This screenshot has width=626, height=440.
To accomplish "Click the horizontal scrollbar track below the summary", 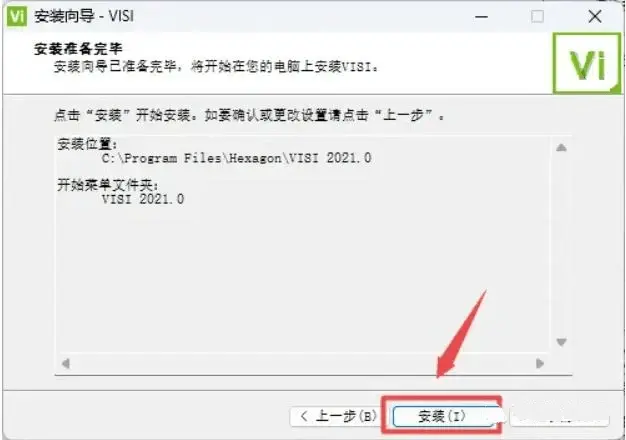I will [x=303, y=364].
